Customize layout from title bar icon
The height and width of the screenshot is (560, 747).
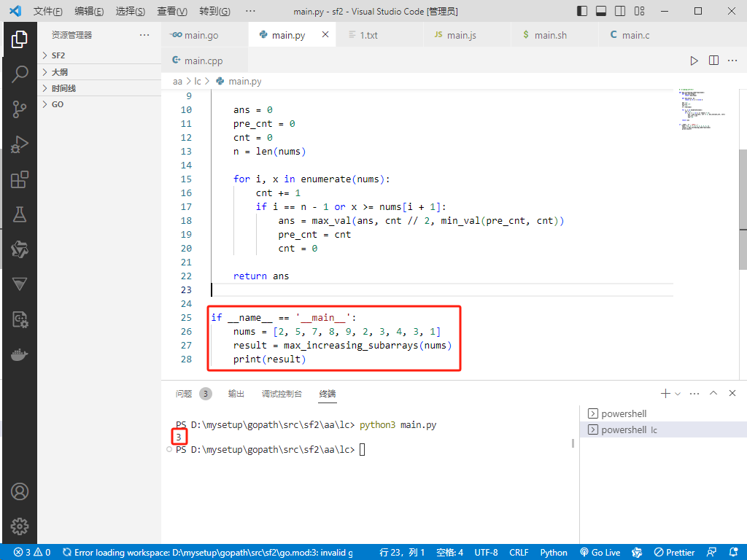[639, 11]
